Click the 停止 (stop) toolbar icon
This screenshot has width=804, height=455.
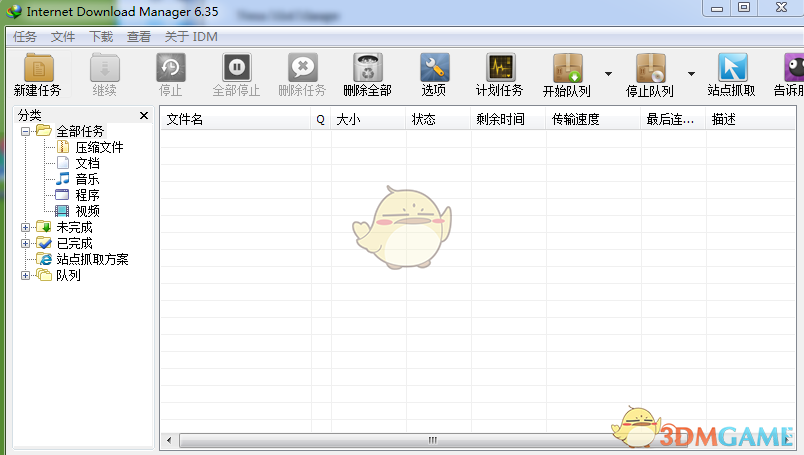pos(171,68)
